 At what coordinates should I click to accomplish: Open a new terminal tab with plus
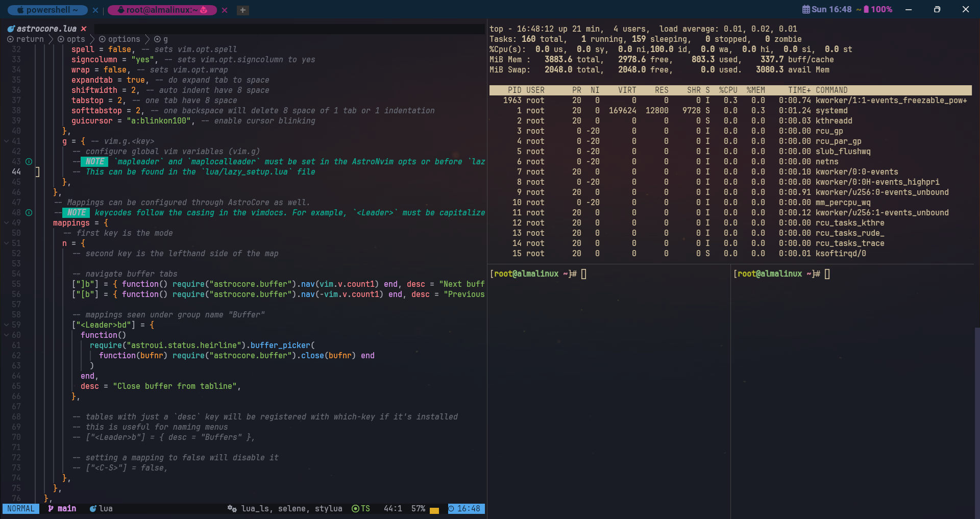243,10
